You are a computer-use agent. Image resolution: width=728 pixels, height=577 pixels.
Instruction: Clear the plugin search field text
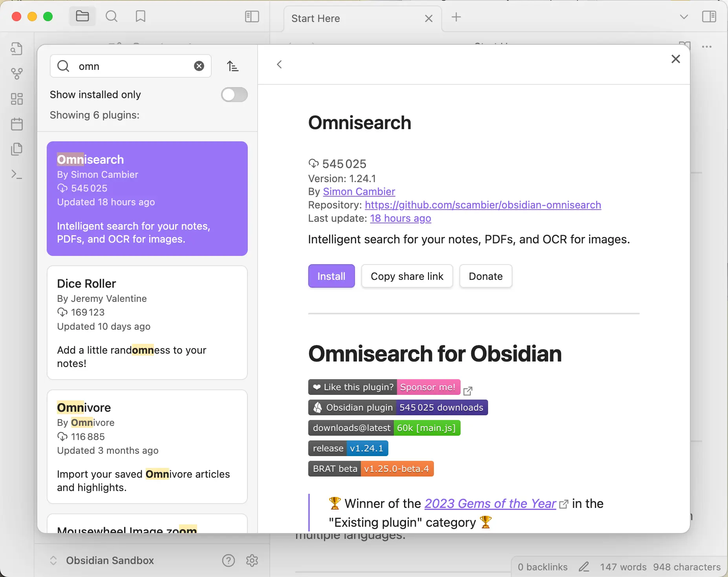click(x=199, y=66)
